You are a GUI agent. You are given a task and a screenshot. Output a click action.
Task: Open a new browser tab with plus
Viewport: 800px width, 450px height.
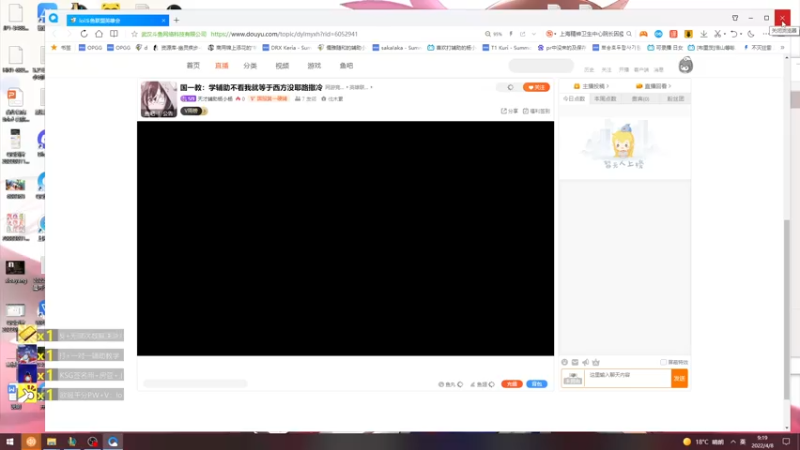pos(177,20)
